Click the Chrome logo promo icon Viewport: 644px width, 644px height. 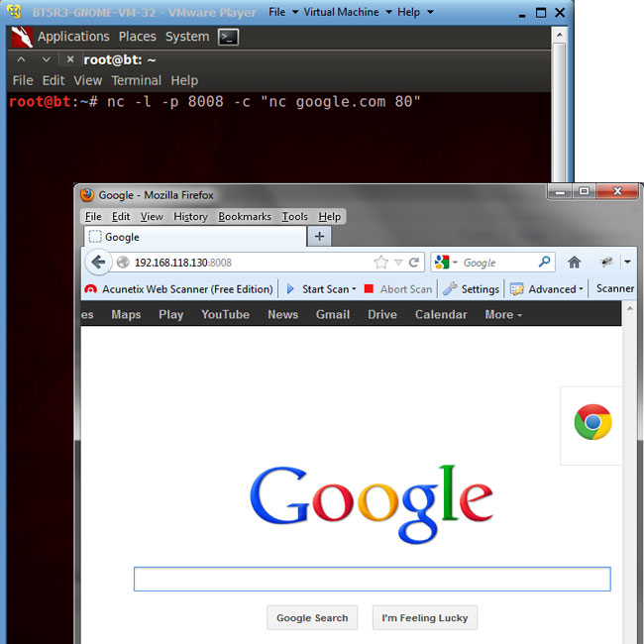(592, 422)
